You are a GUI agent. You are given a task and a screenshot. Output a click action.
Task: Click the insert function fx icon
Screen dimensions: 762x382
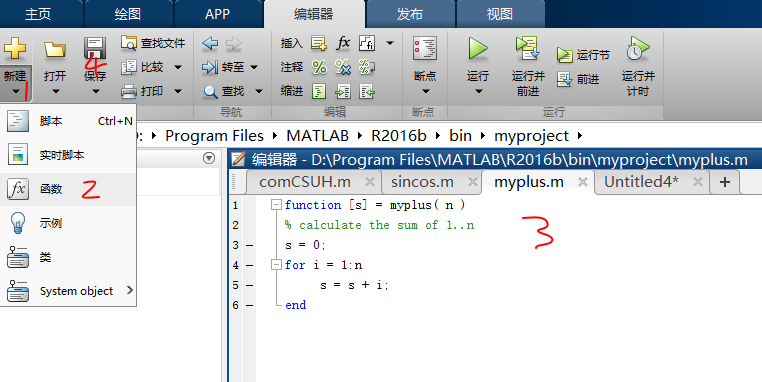coord(343,43)
